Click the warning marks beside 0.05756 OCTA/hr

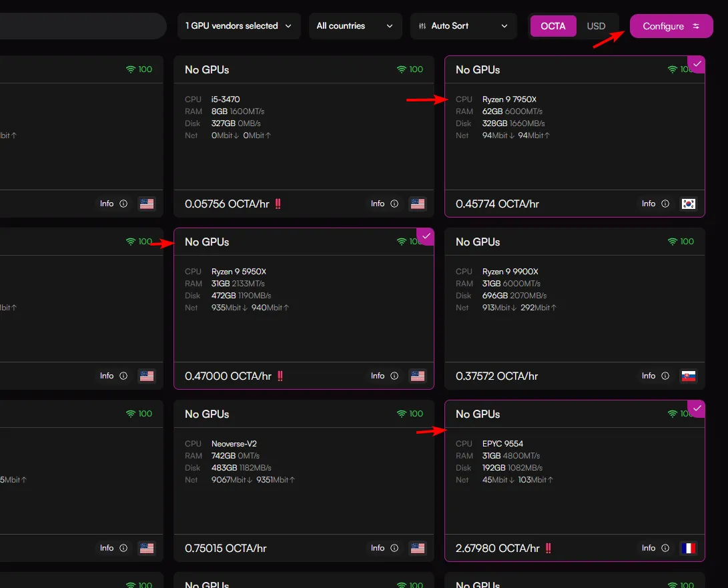pos(278,204)
